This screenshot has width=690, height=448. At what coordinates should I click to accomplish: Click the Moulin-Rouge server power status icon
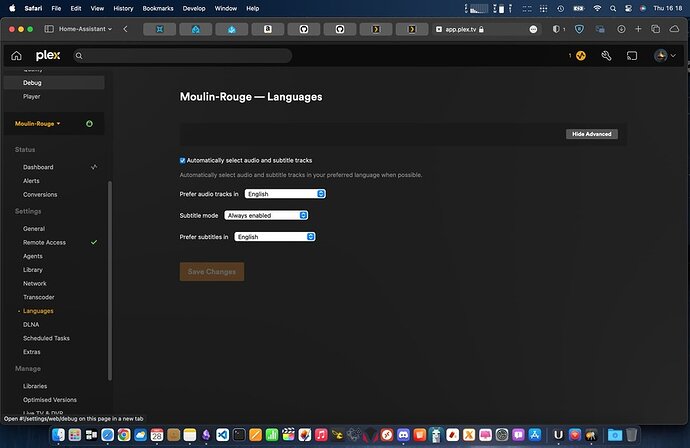[x=89, y=124]
